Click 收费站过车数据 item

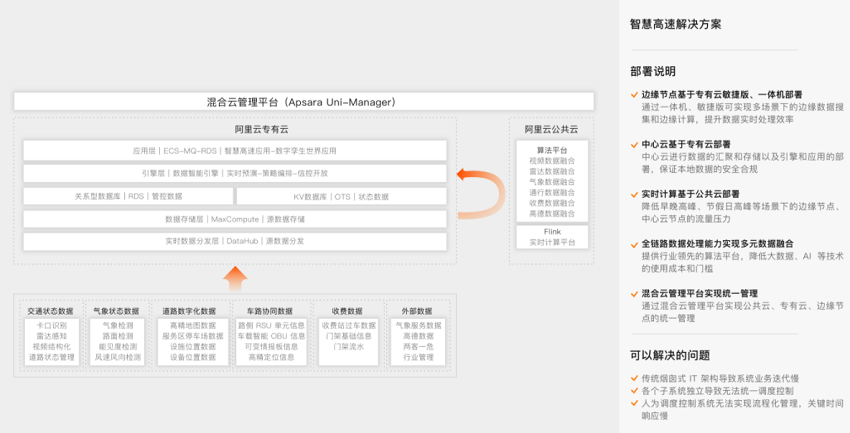point(349,326)
